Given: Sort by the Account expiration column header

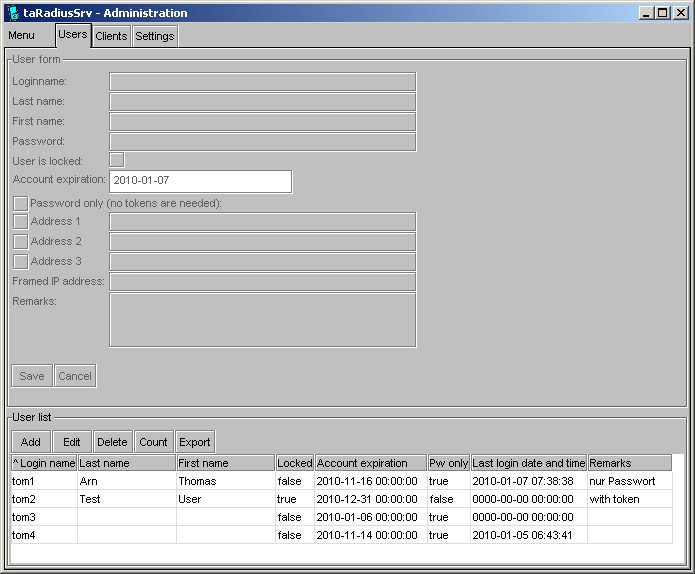Looking at the screenshot, I should (370, 463).
